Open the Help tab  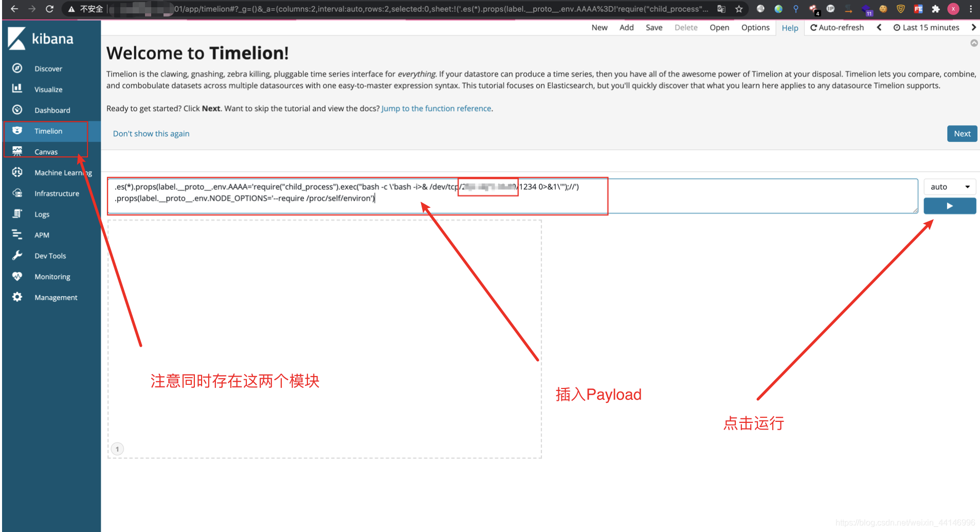[x=790, y=28]
